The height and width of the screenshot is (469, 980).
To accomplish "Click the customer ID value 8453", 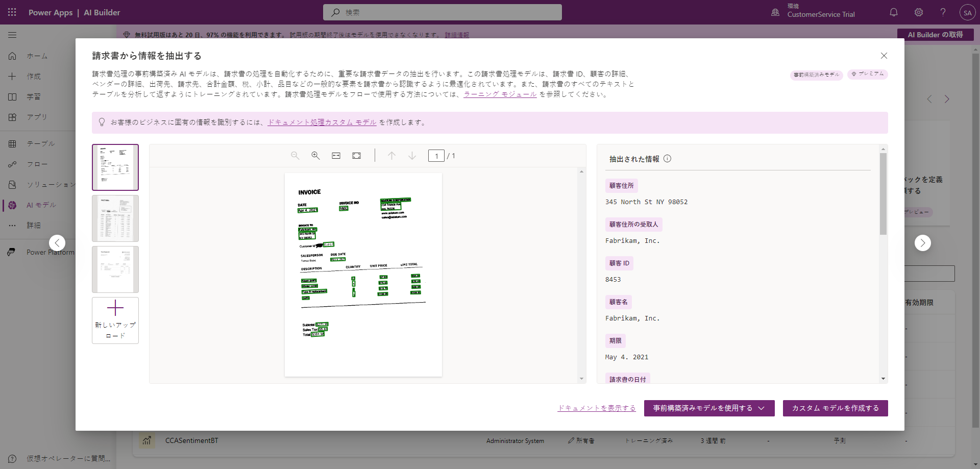I will click(x=613, y=280).
